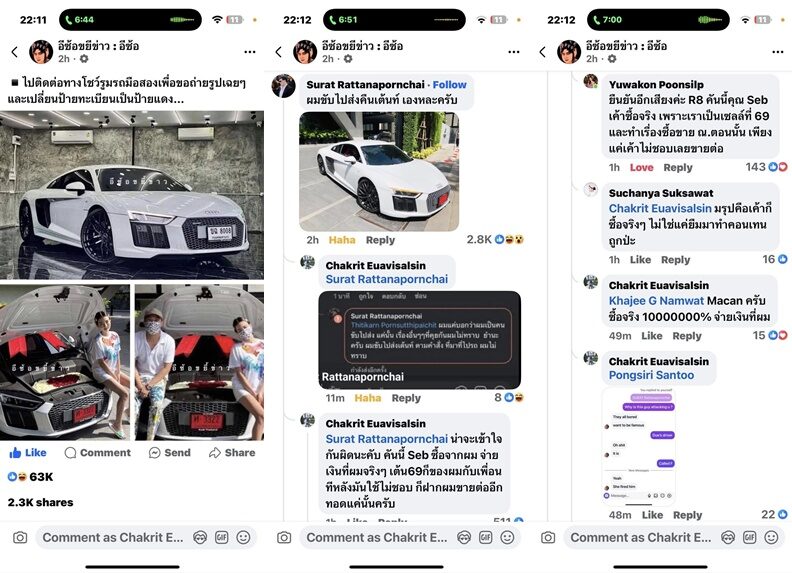792x573 pixels.
Task: Open the 63K reactions count
Action: coord(30,476)
